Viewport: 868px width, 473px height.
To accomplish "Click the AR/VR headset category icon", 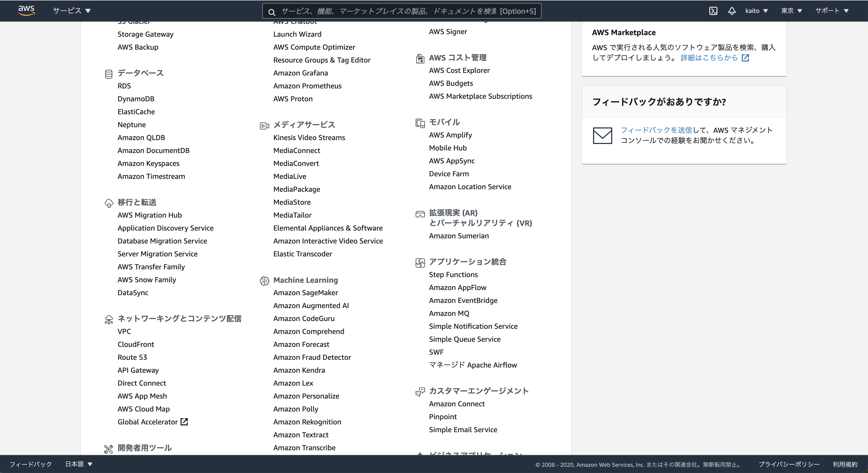I will pyautogui.click(x=420, y=214).
